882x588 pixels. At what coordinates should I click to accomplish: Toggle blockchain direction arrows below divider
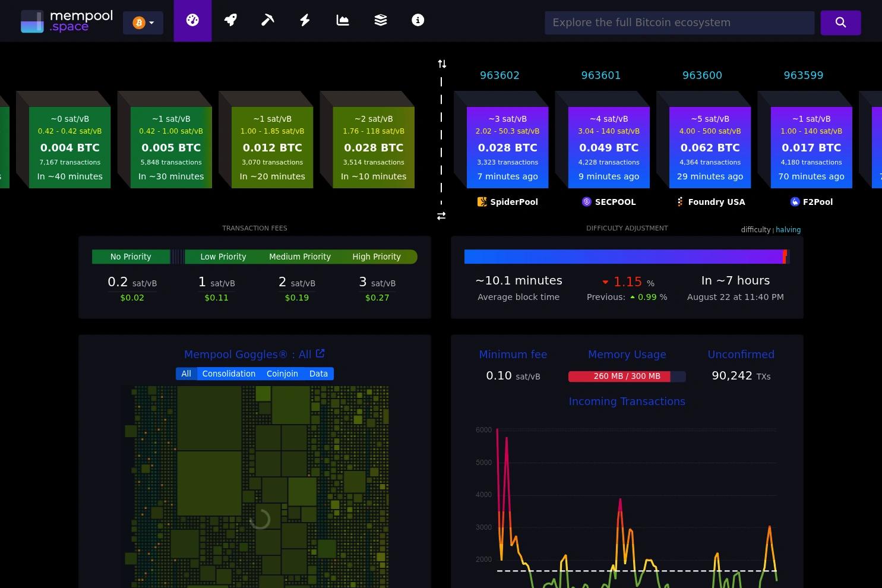[441, 216]
